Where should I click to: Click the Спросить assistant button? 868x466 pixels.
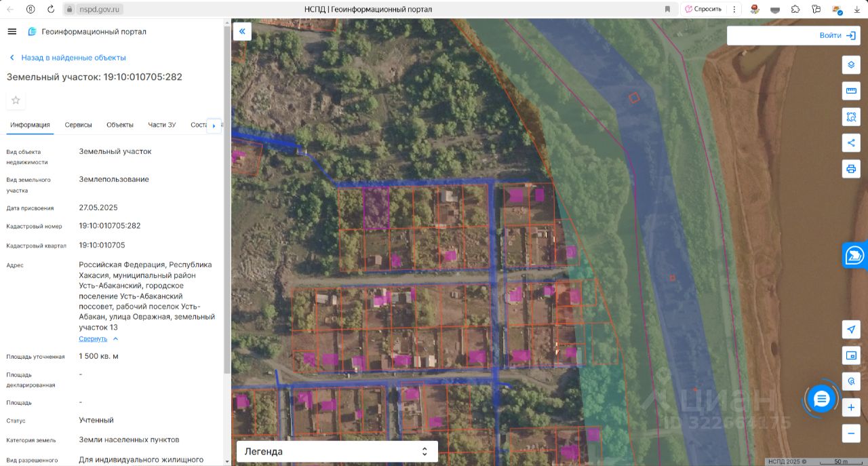point(703,9)
